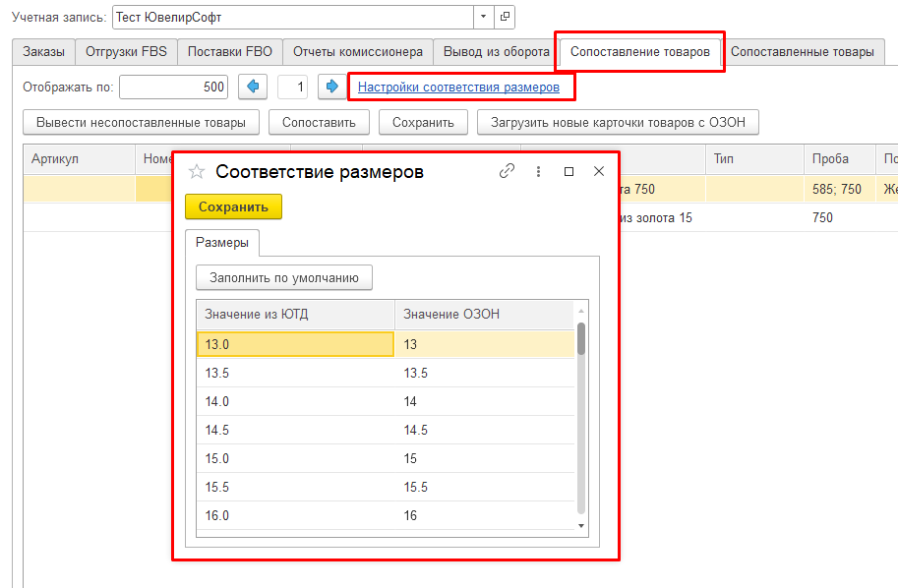
Task: Close the Соответствие размеров dialog
Action: [599, 171]
